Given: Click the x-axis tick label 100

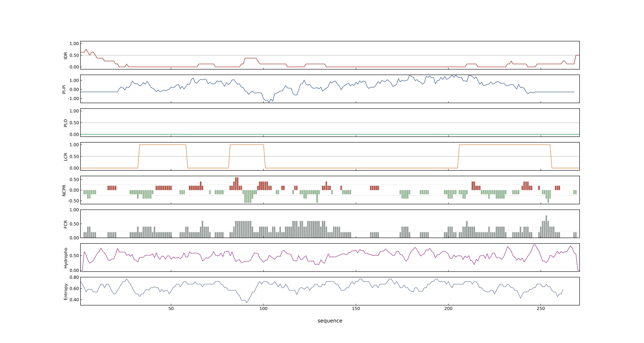Looking at the screenshot, I should click(x=263, y=309).
